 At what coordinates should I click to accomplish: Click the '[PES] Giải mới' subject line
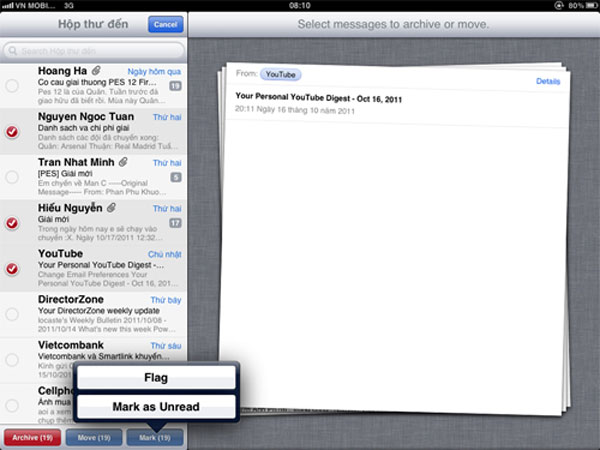(x=65, y=173)
